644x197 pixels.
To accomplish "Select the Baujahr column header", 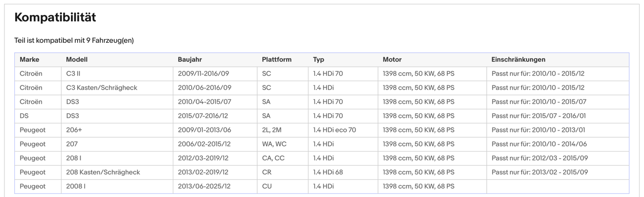I will coord(190,60).
